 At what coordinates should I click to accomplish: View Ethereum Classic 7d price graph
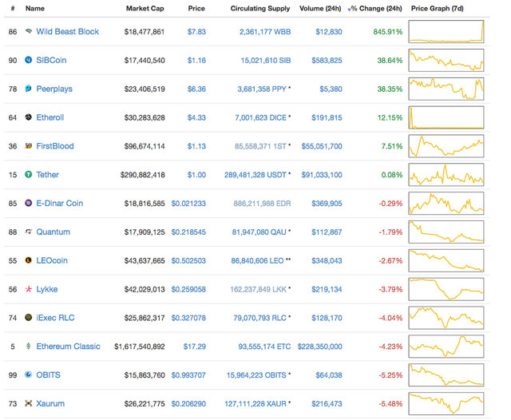446,347
